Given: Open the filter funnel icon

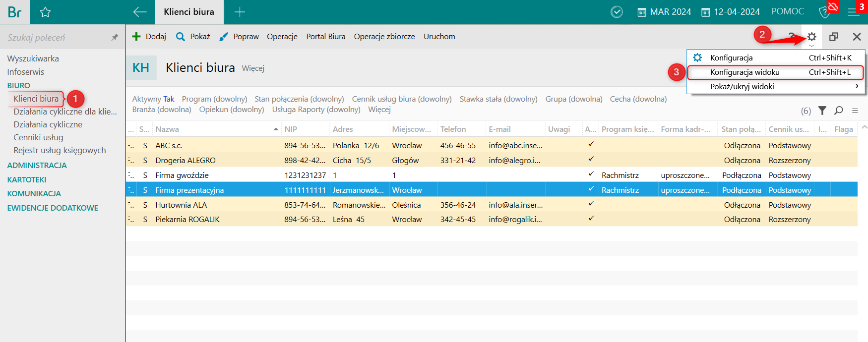Looking at the screenshot, I should point(822,111).
